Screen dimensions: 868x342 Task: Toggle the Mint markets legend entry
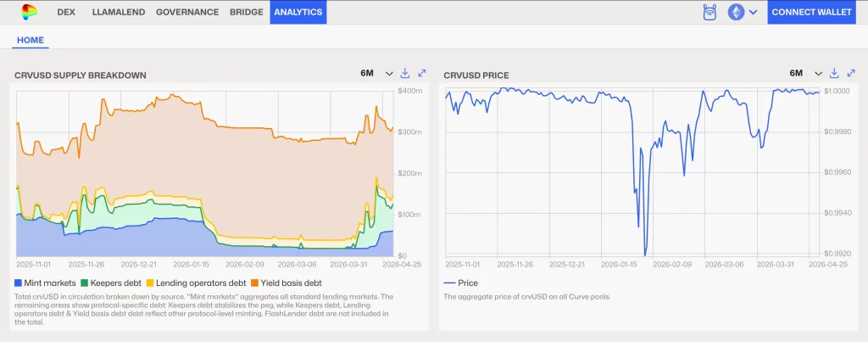46,283
